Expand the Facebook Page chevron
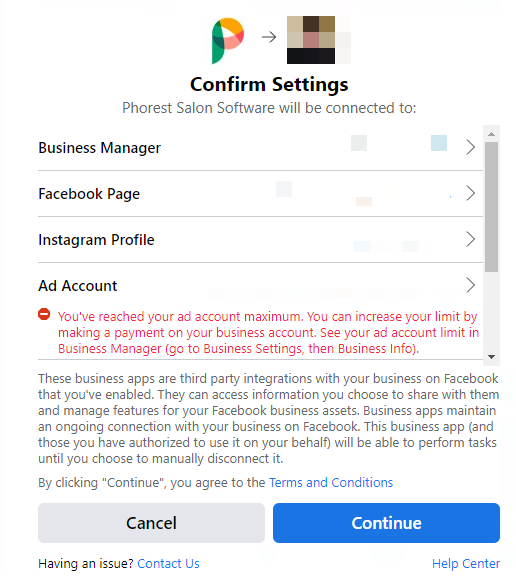The image size is (516, 587). coord(470,193)
